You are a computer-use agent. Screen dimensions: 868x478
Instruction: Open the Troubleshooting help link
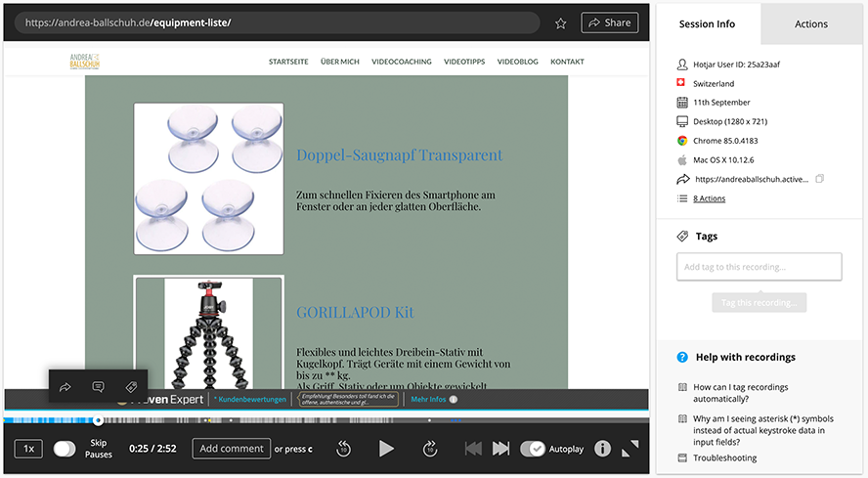[x=724, y=458]
